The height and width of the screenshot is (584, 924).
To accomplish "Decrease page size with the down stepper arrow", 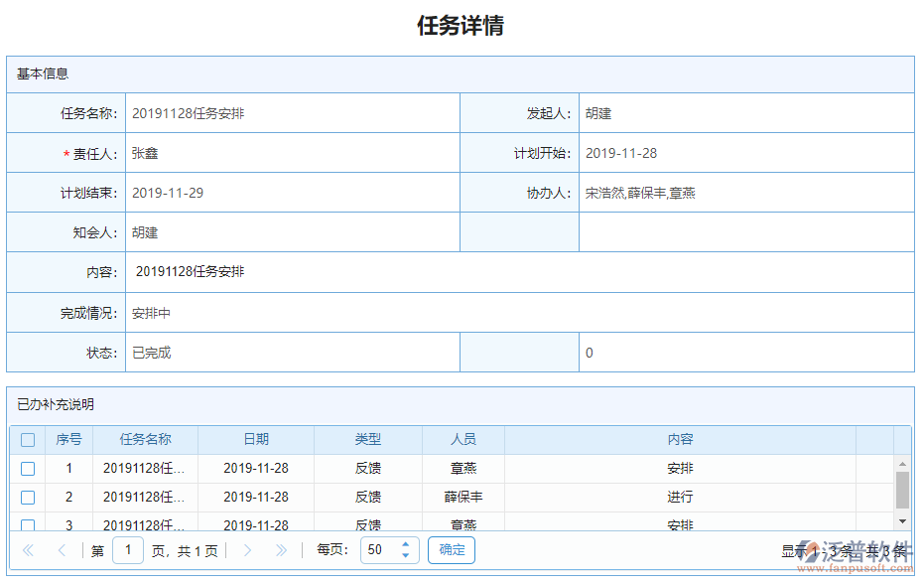I will point(405,554).
